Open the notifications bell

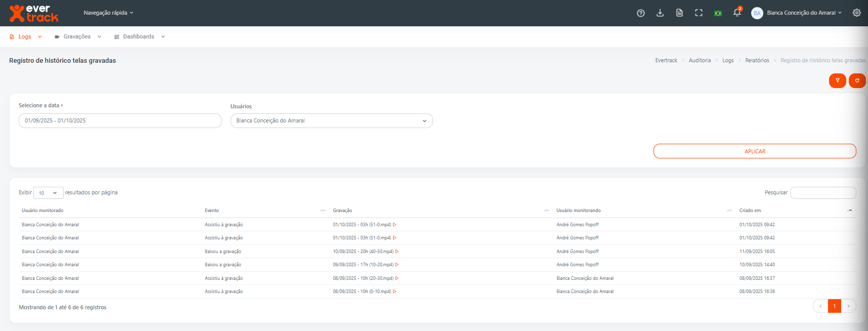737,13
